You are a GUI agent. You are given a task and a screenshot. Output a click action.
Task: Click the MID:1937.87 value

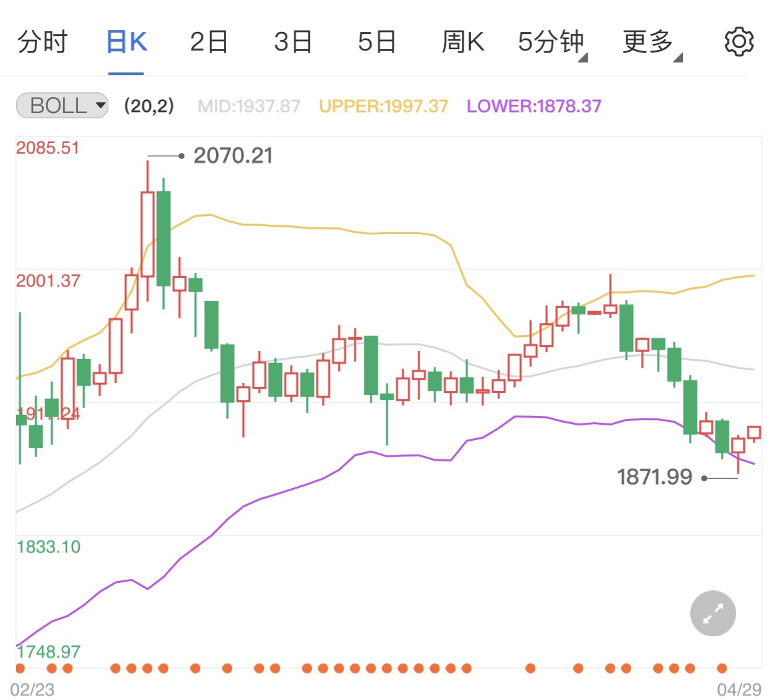(x=249, y=106)
